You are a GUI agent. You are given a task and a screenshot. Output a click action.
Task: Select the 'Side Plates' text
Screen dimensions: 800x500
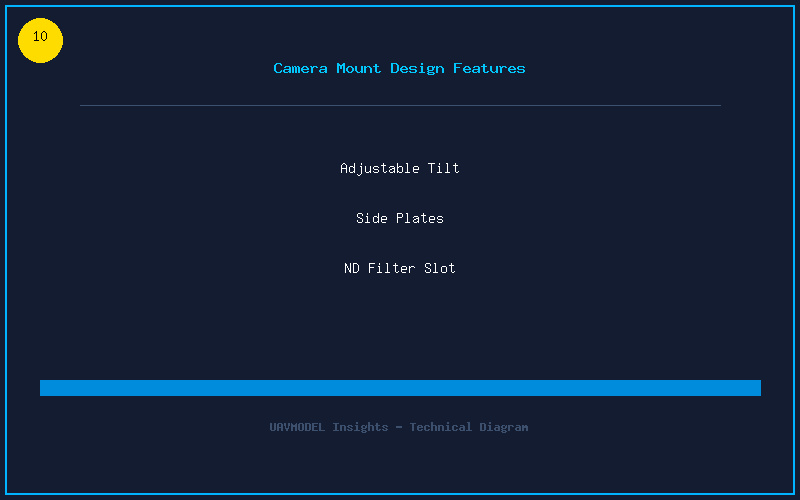coord(399,218)
